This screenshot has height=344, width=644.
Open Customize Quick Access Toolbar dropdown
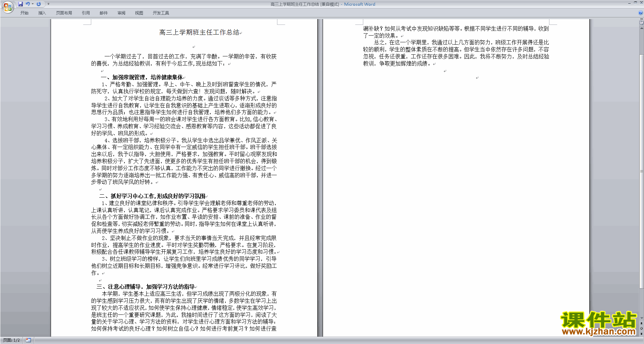48,4
